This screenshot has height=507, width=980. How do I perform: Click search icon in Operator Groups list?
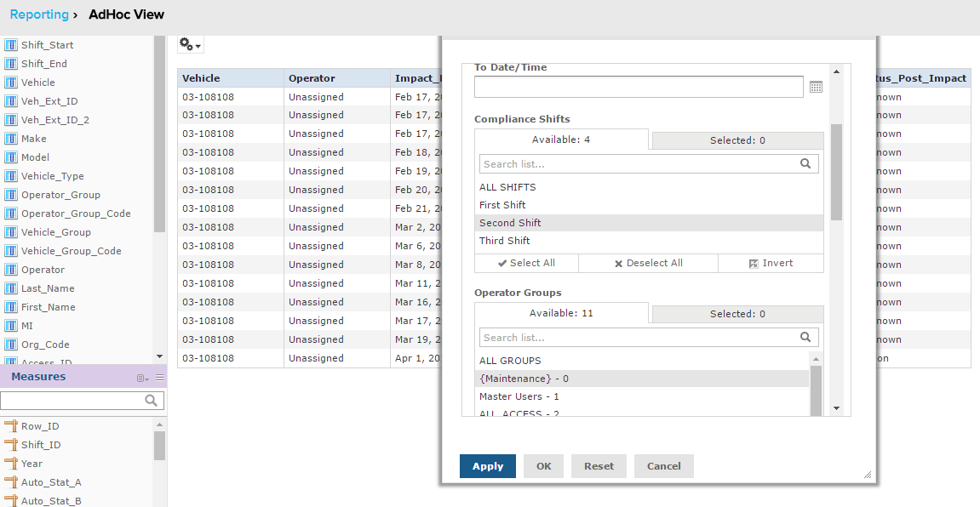click(805, 338)
